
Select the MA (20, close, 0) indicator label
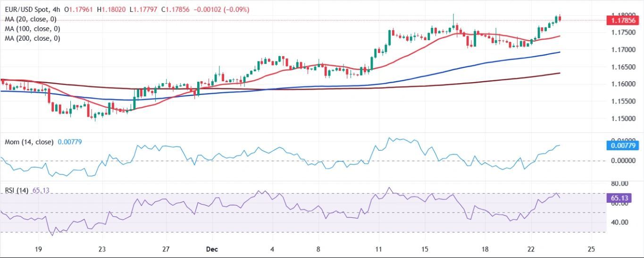tap(31, 19)
